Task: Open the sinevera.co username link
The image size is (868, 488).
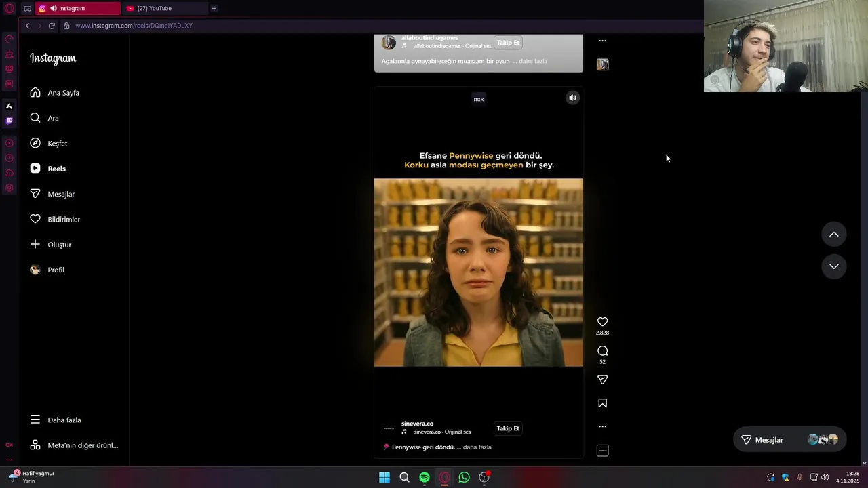Action: [x=417, y=424]
